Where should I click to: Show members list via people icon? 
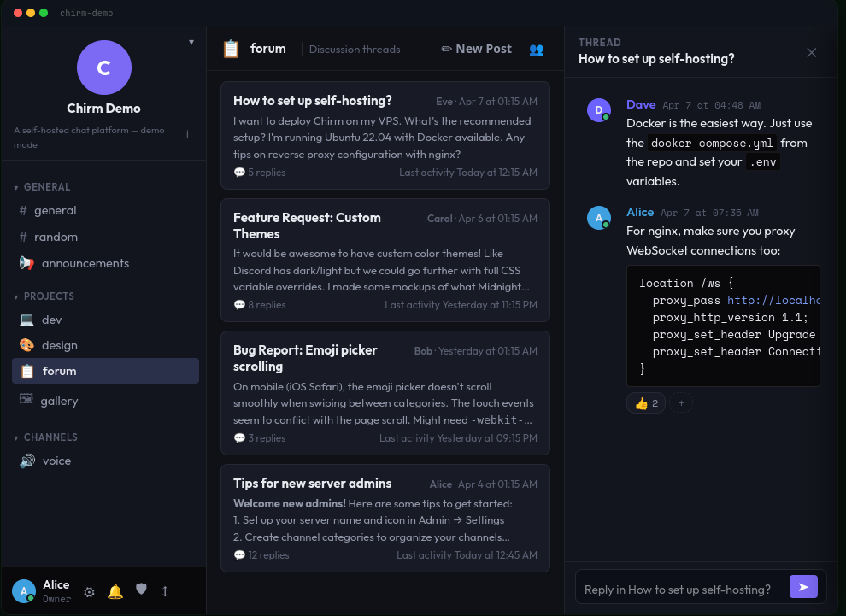click(x=536, y=50)
